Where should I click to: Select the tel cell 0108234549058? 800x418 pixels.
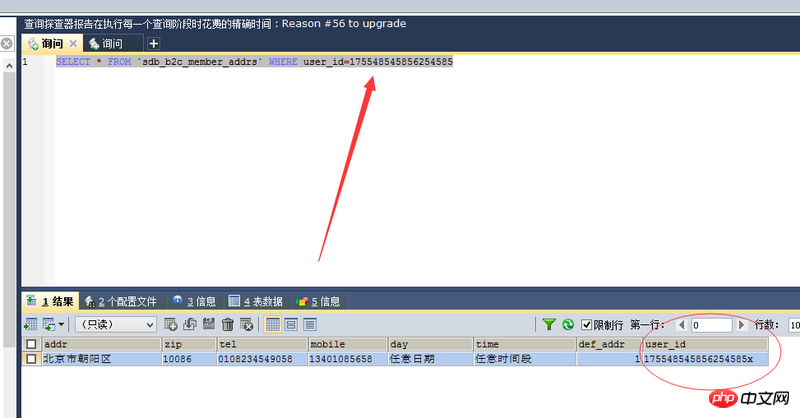[262, 359]
